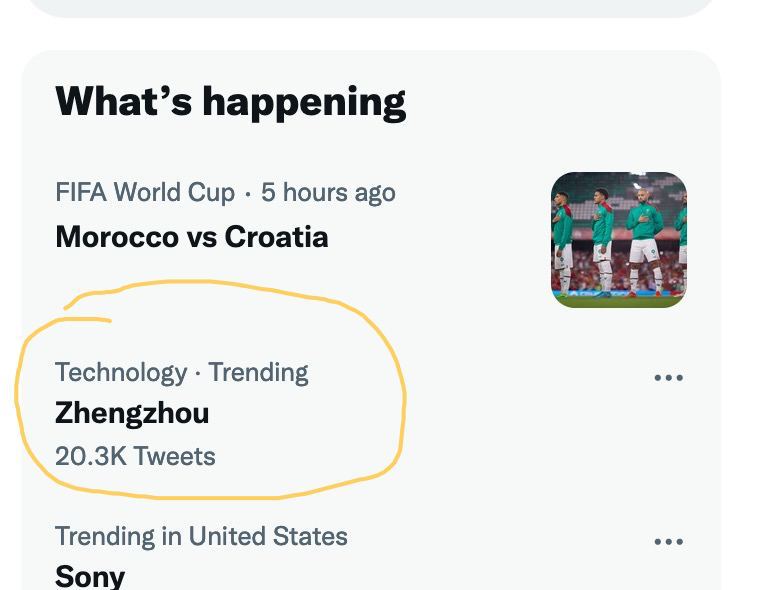758x590 pixels.
Task: Click the "20.3K Tweets" count
Action: pos(135,456)
